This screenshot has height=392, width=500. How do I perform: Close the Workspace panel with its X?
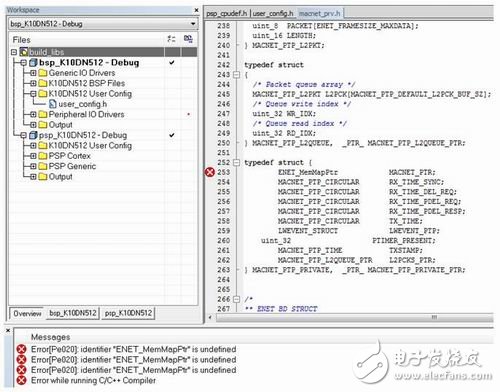[196, 10]
